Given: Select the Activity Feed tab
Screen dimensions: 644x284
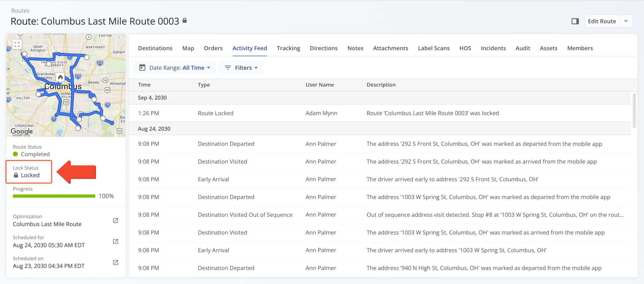Looking at the screenshot, I should [250, 48].
